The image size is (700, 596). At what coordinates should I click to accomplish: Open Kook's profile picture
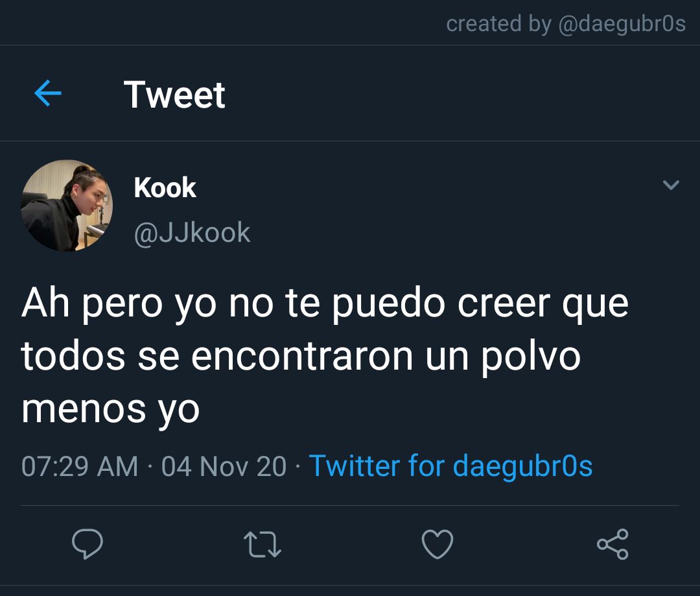[x=67, y=206]
